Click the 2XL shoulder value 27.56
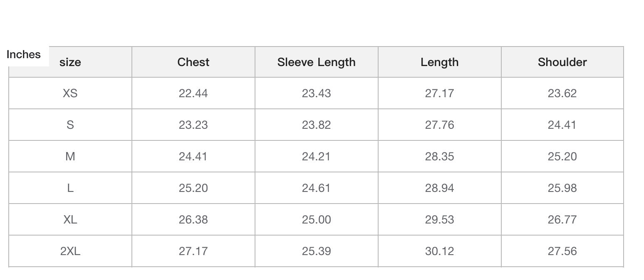Viewport: 644px width, 280px height. point(562,251)
